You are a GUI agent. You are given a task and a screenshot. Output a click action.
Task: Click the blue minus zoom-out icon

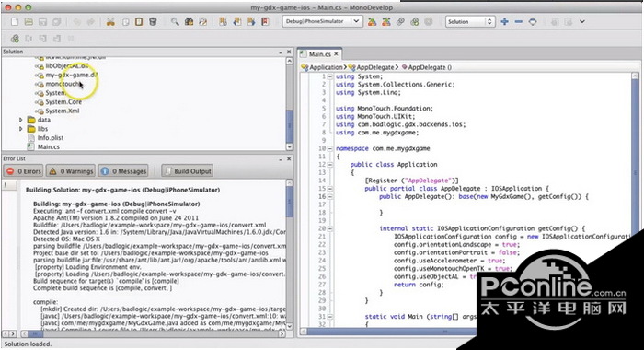[519, 21]
